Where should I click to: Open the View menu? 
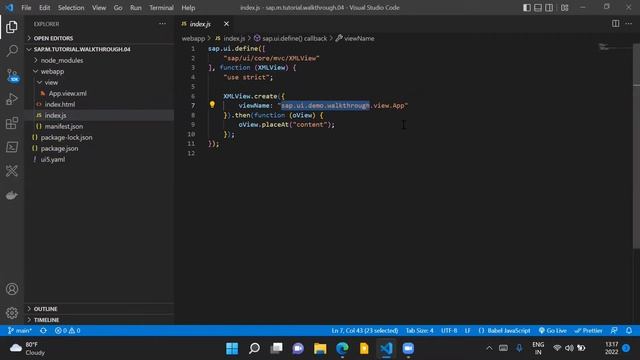(99, 7)
